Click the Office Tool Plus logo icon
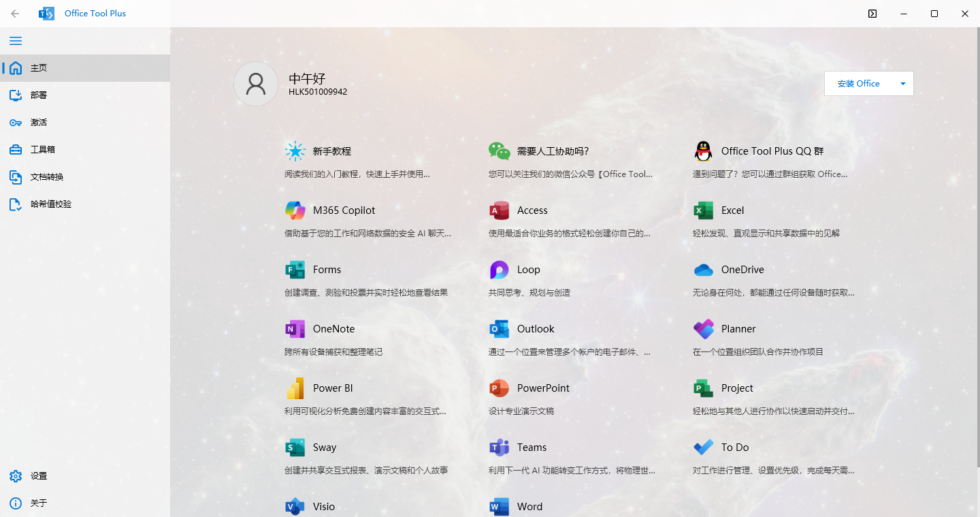This screenshot has height=517, width=980. click(46, 14)
